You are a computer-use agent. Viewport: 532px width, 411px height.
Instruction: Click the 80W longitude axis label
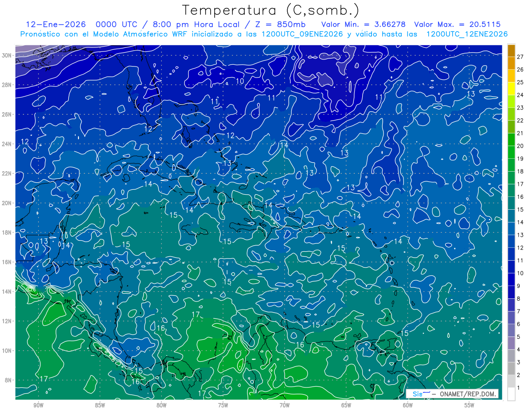[x=161, y=405]
